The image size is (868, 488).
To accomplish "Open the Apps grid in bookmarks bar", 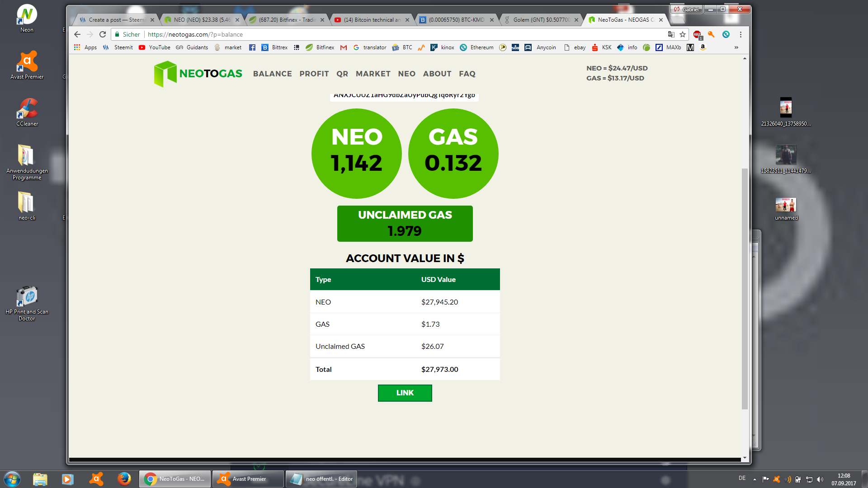I will [x=85, y=47].
